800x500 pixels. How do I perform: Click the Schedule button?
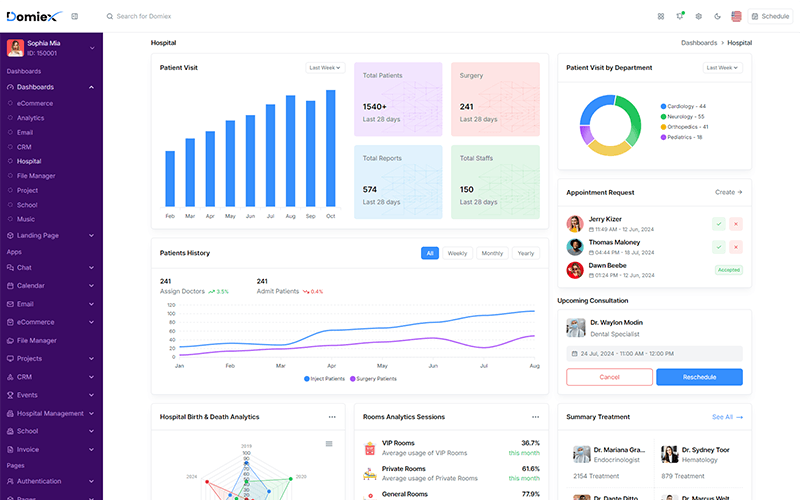(770, 16)
